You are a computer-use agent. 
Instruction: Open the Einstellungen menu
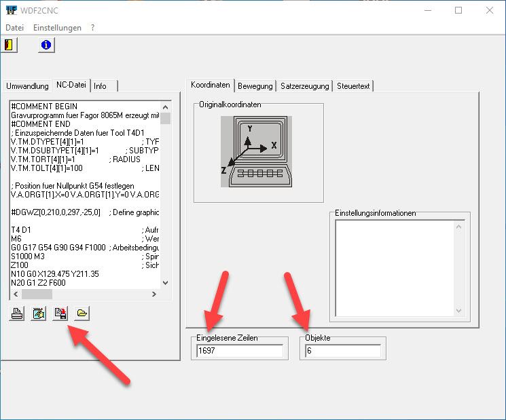[x=57, y=28]
